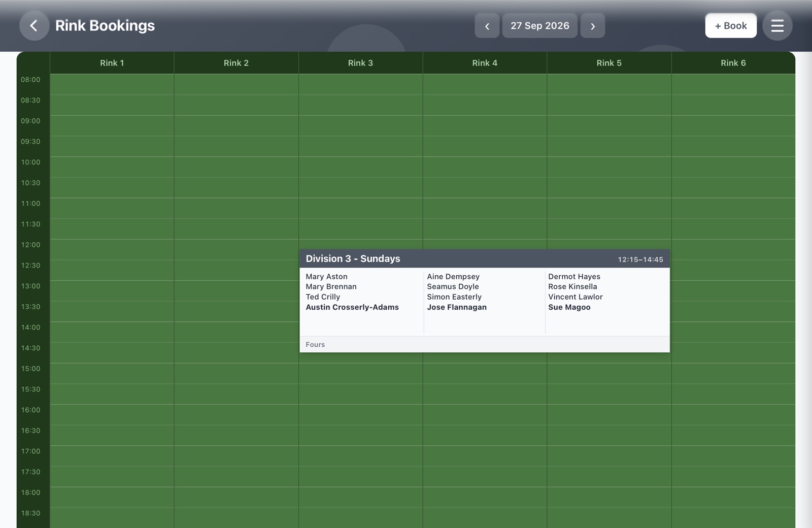Select the Rink 4 column header
Image resolution: width=812 pixels, height=528 pixels.
click(x=485, y=63)
